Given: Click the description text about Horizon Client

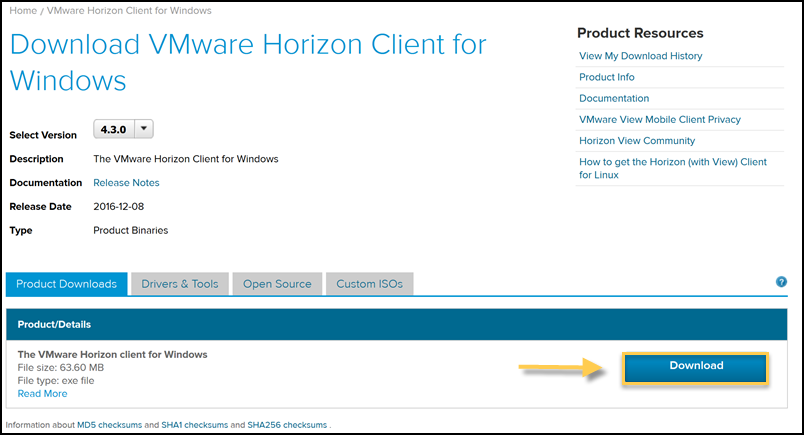Looking at the screenshot, I should pyautogui.click(x=186, y=159).
